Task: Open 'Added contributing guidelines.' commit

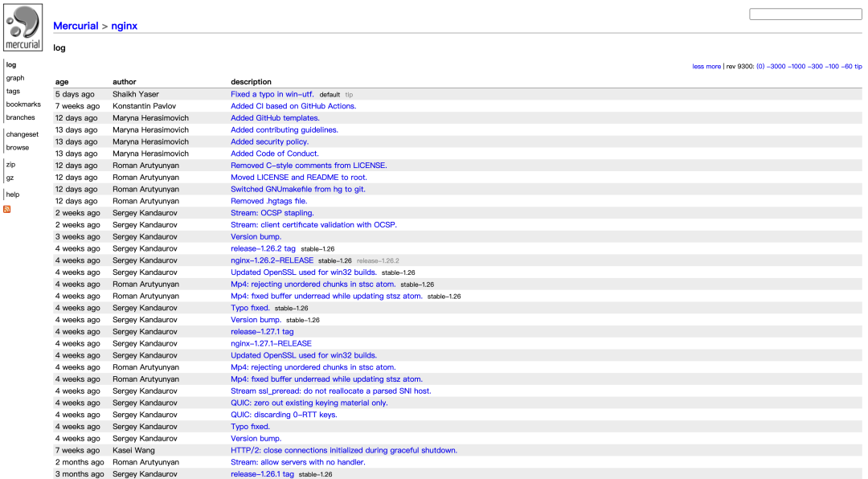Action: pos(285,130)
